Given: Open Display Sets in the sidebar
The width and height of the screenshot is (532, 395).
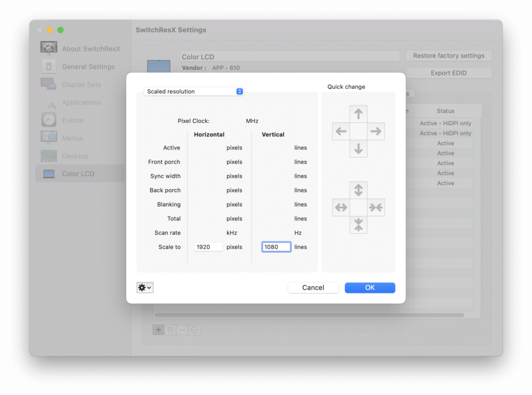Looking at the screenshot, I should pos(81,85).
